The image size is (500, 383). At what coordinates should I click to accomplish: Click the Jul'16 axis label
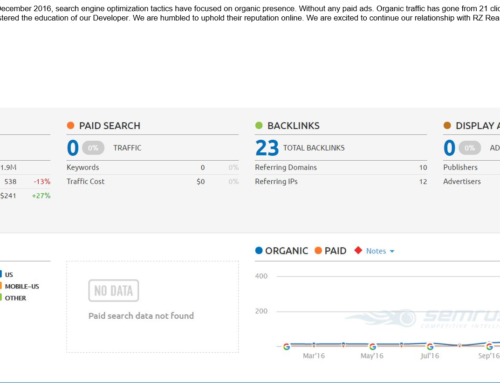point(430,356)
